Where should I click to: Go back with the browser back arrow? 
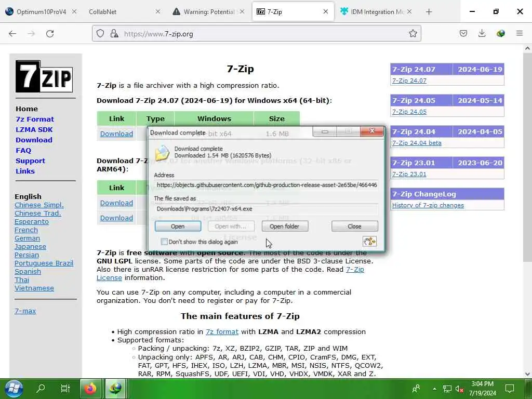[12, 34]
